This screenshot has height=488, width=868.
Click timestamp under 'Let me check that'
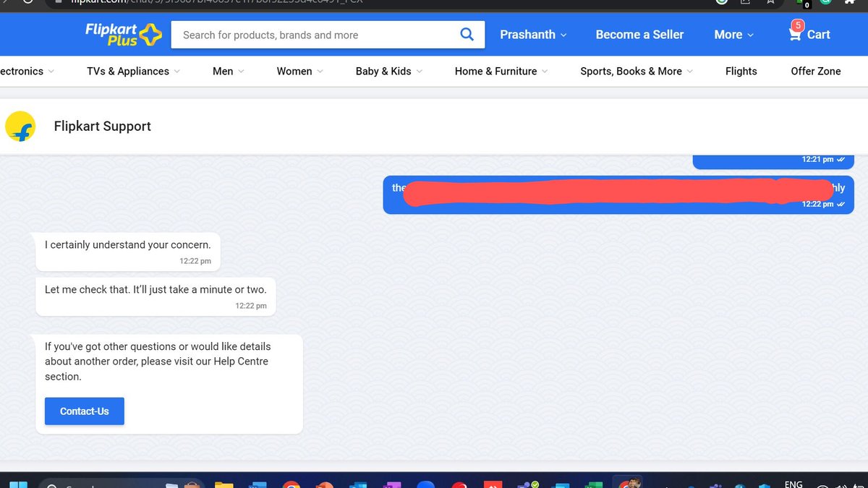251,306
